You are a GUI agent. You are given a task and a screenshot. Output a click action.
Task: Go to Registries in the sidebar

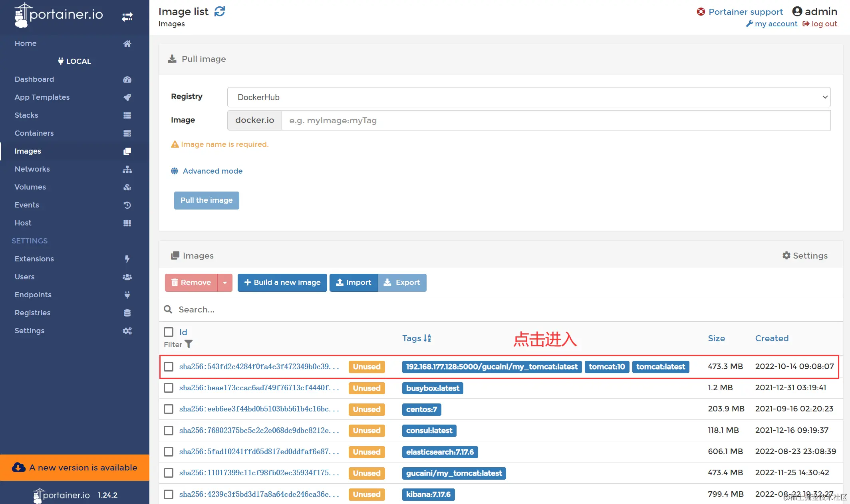pos(32,312)
